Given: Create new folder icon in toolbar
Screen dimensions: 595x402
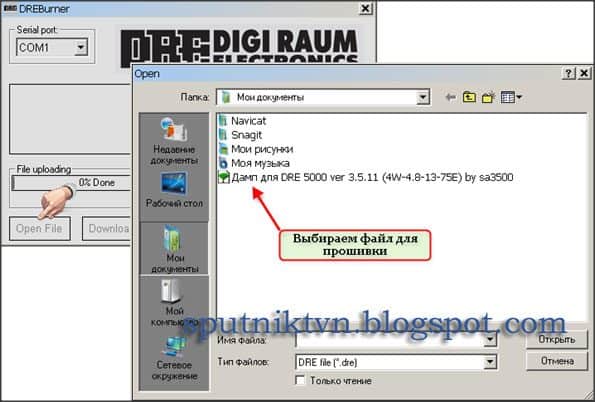Looking at the screenshot, I should pyautogui.click(x=488, y=98).
